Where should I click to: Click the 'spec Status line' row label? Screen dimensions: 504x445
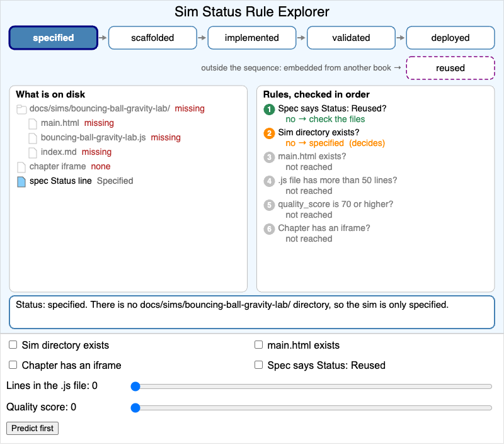(x=60, y=181)
